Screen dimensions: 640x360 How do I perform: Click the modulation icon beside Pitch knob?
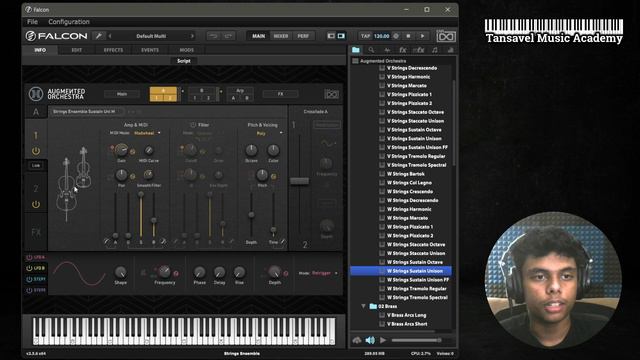coord(273,176)
